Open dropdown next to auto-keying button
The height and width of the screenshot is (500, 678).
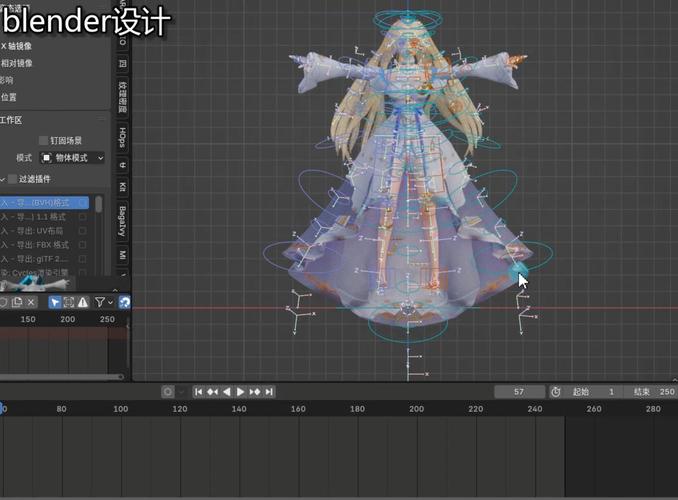point(182,392)
